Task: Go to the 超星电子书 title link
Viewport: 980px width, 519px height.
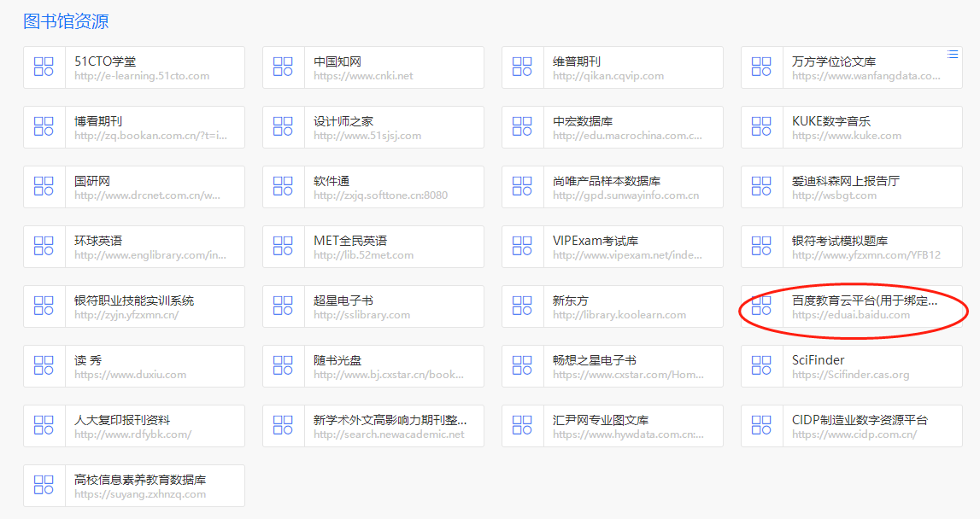Action: (343, 300)
